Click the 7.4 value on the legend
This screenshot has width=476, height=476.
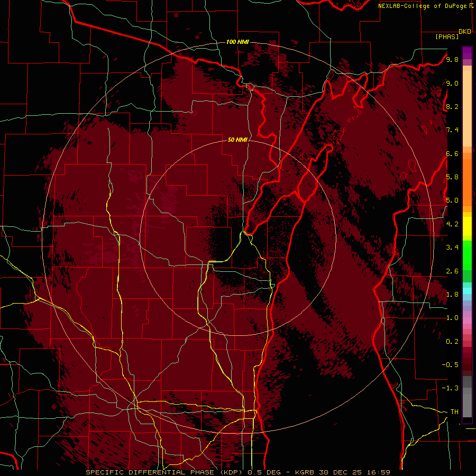[452, 130]
